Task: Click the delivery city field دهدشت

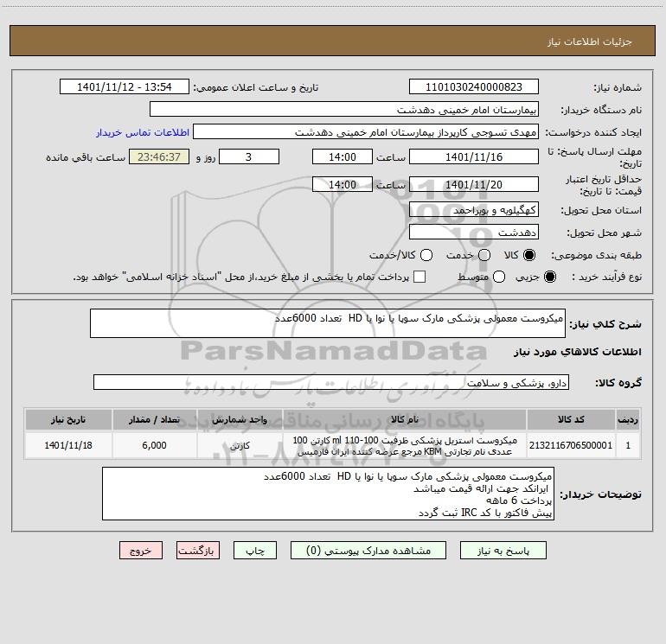Action: (474, 232)
